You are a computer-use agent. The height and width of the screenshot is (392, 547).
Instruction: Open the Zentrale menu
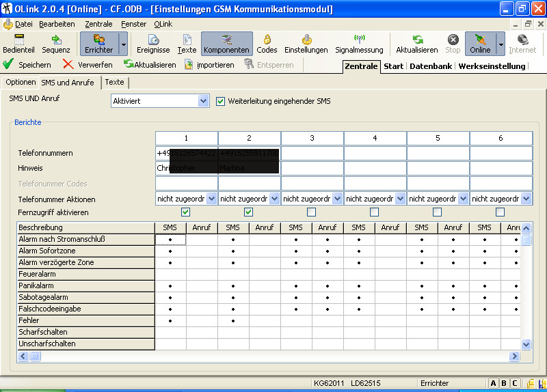click(x=98, y=24)
